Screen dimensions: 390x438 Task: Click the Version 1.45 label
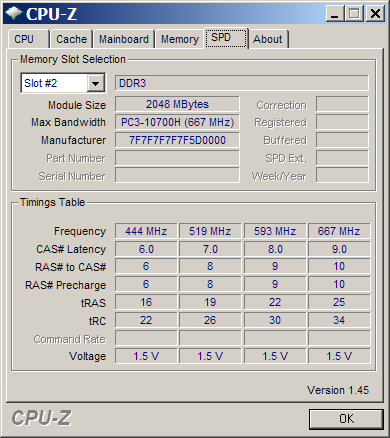pyautogui.click(x=338, y=390)
